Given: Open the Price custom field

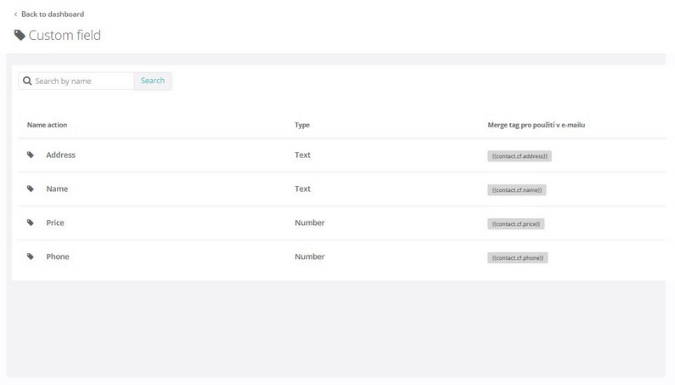Looking at the screenshot, I should pos(55,223).
